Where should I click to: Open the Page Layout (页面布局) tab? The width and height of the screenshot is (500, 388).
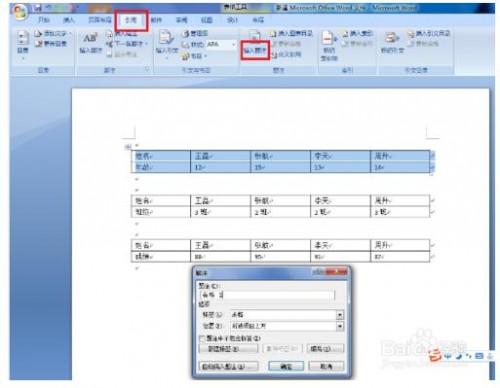click(100, 20)
